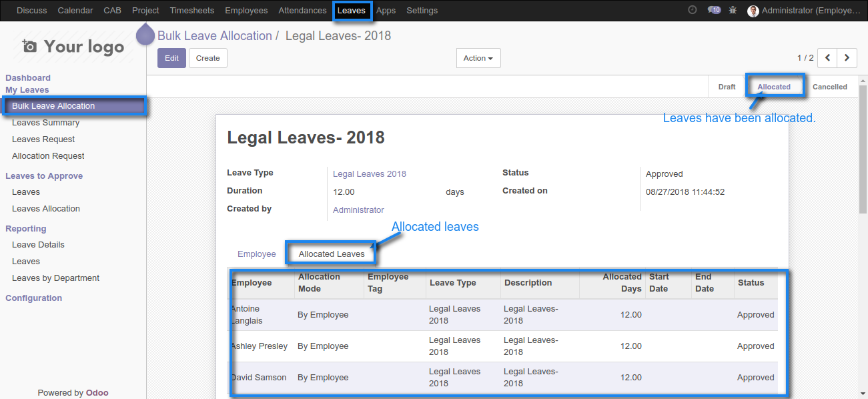Sort by Leave Type column header
Screen dimensions: 868x399
(463, 283)
